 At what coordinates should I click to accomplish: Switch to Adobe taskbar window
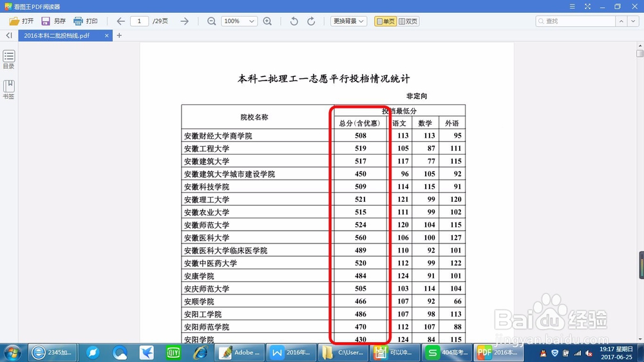240,352
